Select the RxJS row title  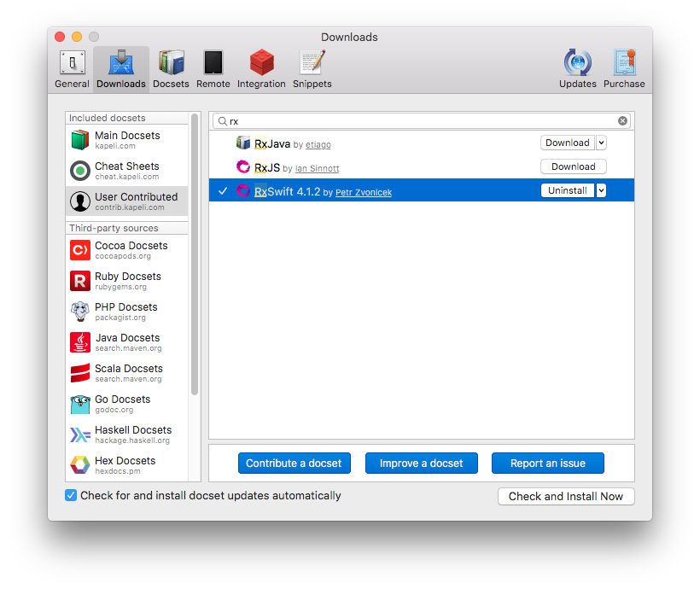267,167
